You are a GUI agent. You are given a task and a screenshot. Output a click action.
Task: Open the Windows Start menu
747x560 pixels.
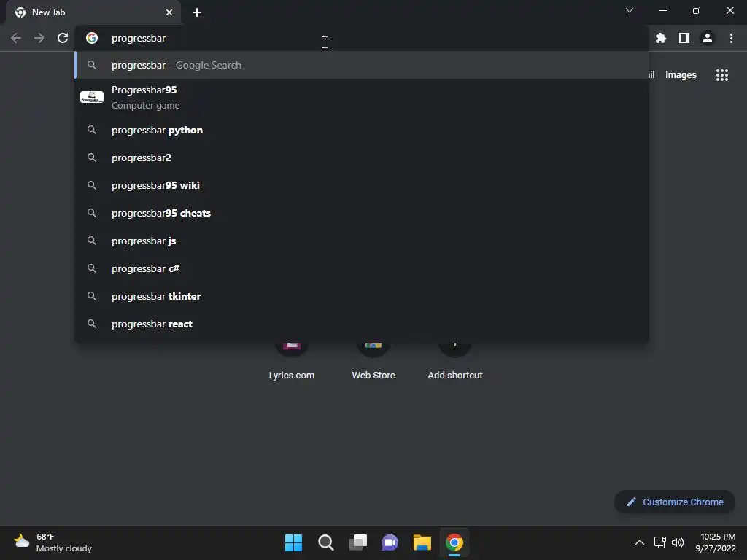pos(293,542)
